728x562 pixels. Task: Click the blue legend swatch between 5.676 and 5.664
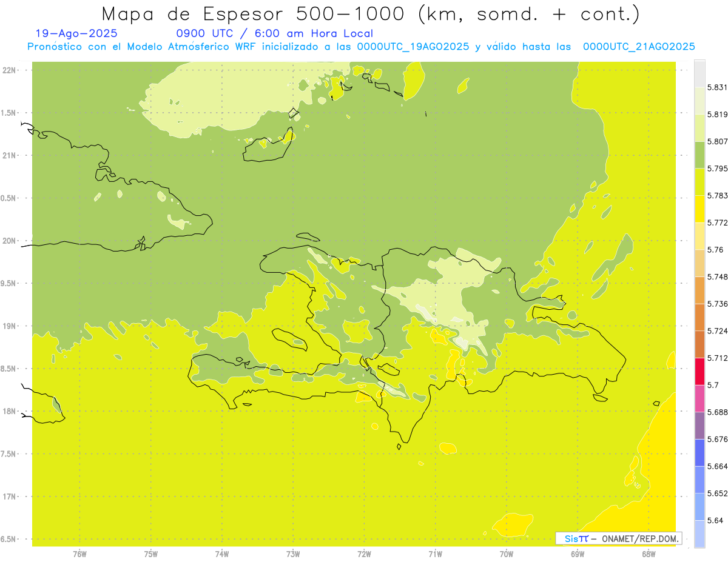tap(700, 453)
